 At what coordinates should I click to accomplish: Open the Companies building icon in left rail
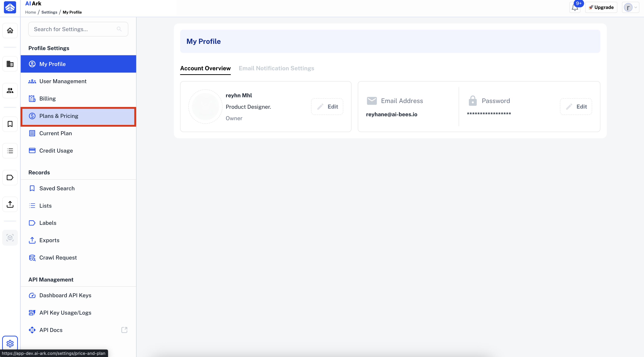click(10, 64)
